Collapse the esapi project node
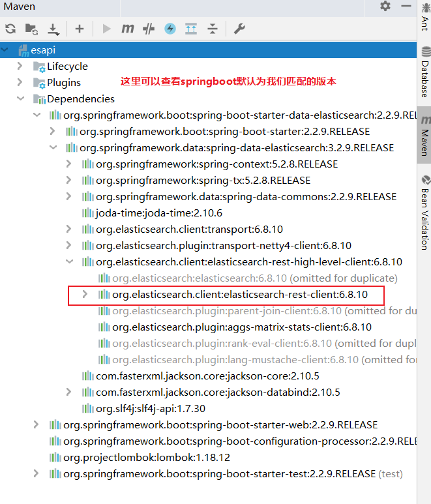The height and width of the screenshot is (504, 431). pyautogui.click(x=5, y=50)
